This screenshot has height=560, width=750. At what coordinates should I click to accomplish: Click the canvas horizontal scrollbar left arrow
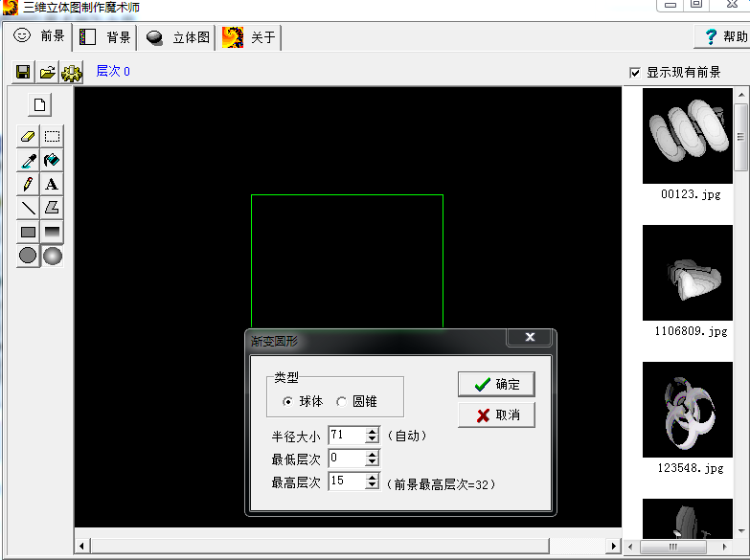[82, 546]
